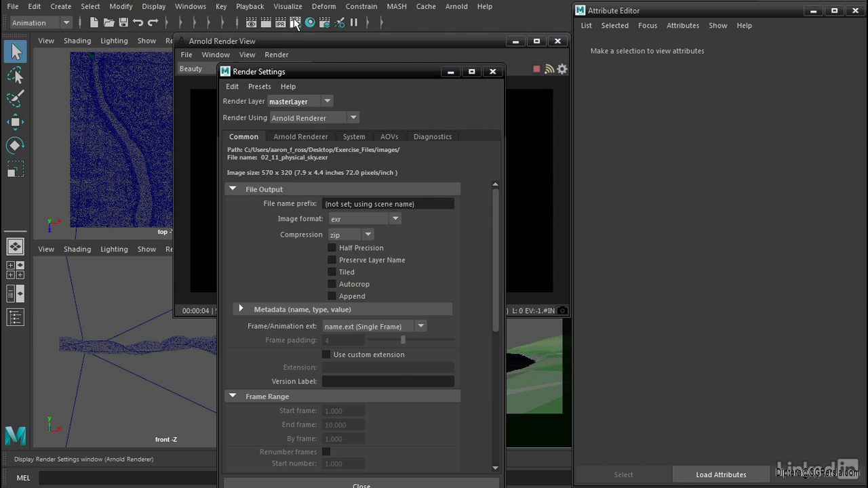868x488 pixels.
Task: Switch to persp/outliner layout
Action: [x=16, y=293]
